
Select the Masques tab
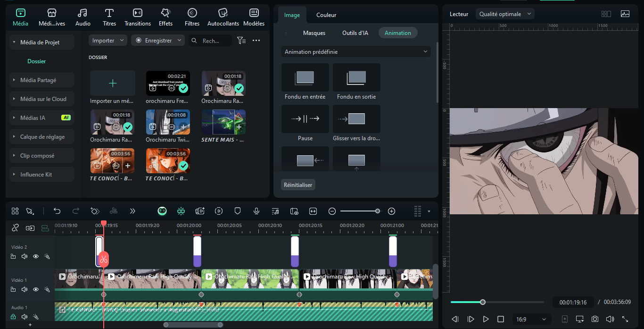(314, 33)
